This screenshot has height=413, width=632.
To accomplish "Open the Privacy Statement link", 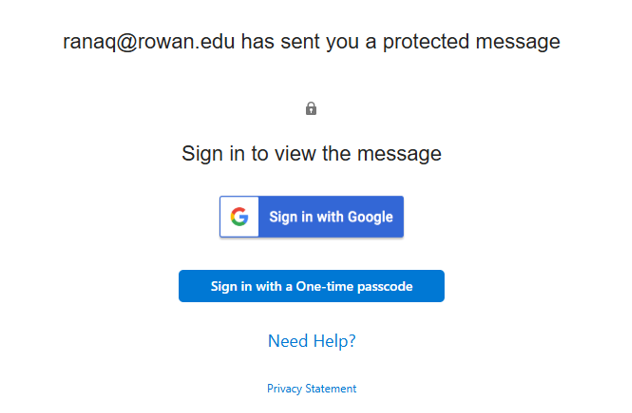I will pos(311,388).
